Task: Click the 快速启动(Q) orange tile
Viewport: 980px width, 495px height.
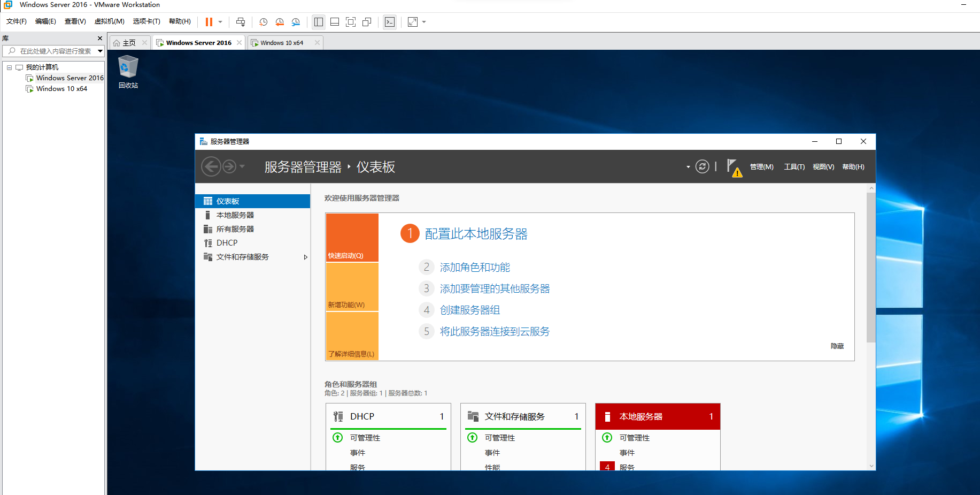Action: click(352, 238)
